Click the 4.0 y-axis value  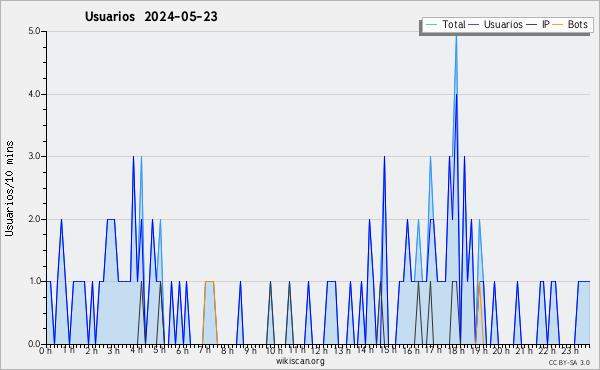[34, 94]
